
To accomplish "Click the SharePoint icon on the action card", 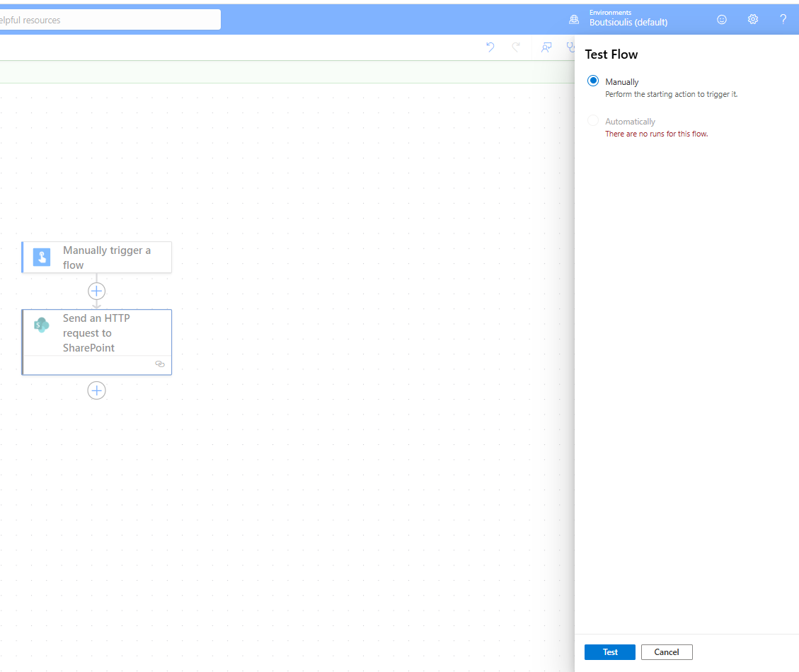I will pos(42,325).
